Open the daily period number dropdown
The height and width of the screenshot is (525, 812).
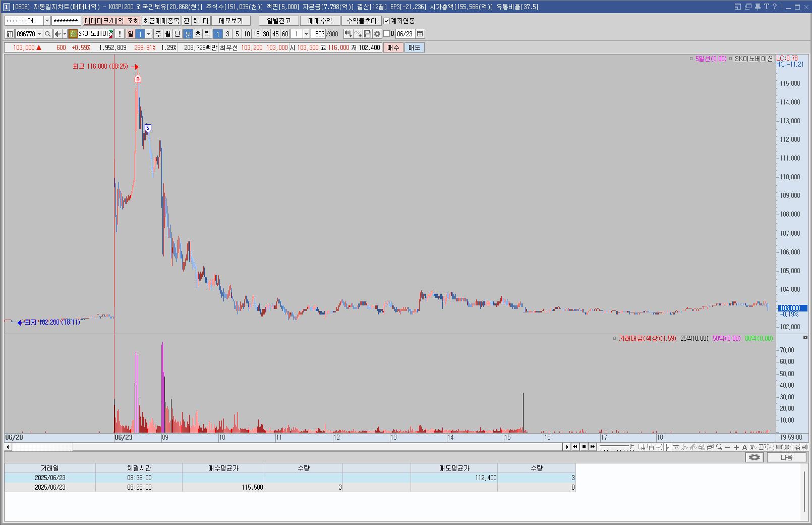coord(148,34)
